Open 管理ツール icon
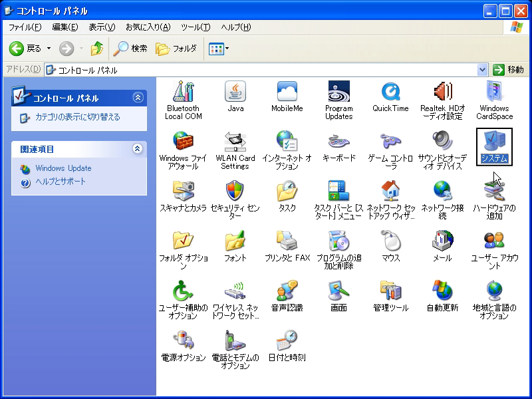Viewport: 532px width, 399px height. point(390,291)
